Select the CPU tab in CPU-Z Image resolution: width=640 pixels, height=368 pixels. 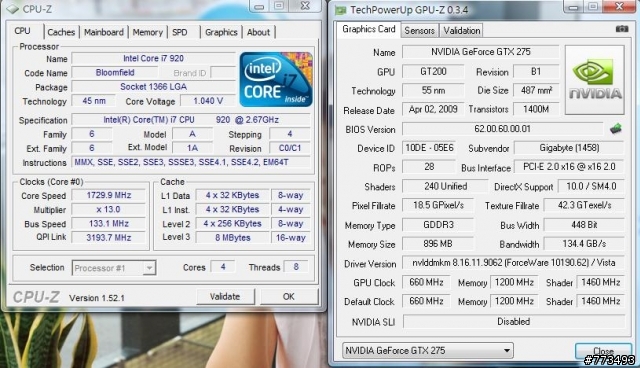pyautogui.click(x=22, y=31)
